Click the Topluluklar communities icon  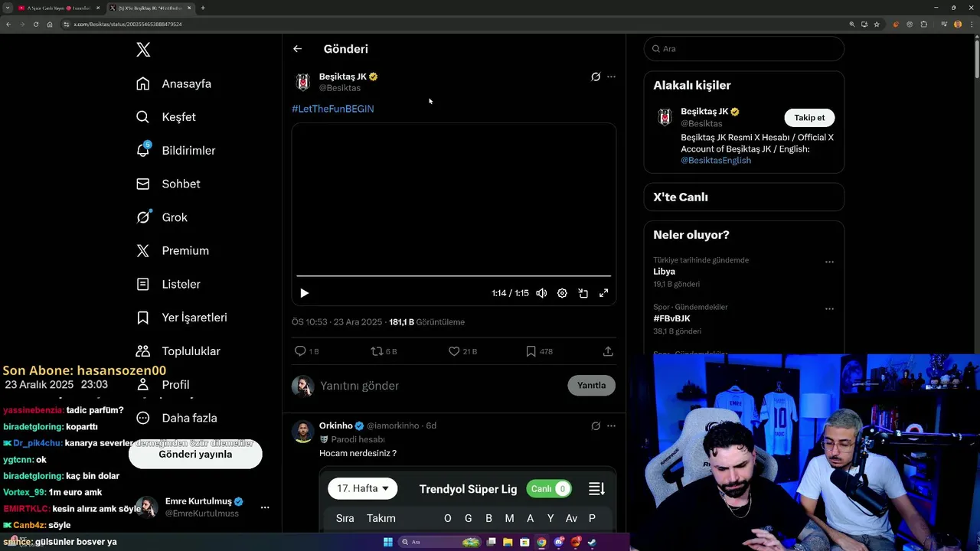click(143, 351)
